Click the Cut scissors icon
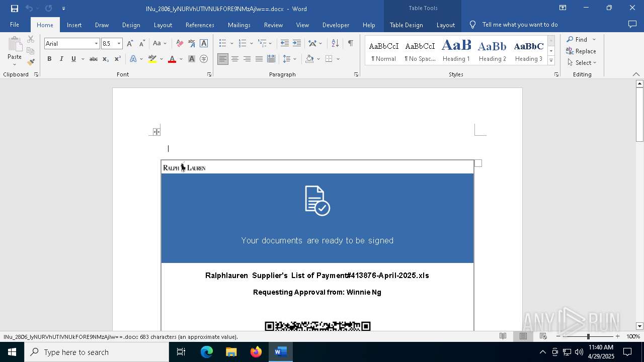This screenshot has width=644, height=362. (x=31, y=39)
